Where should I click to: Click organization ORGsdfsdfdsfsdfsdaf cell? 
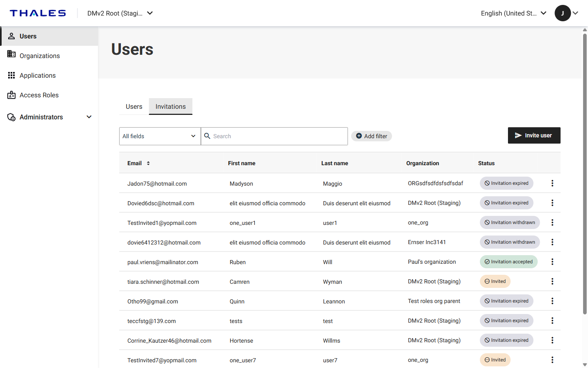435,183
